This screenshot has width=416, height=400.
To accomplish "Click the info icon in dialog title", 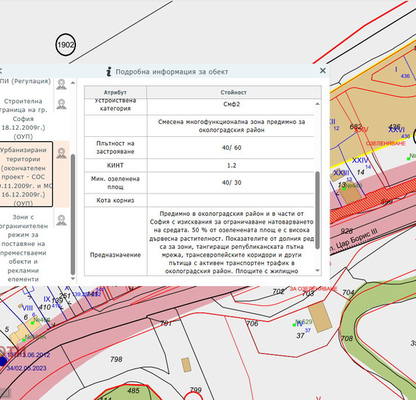I will click(x=109, y=72).
